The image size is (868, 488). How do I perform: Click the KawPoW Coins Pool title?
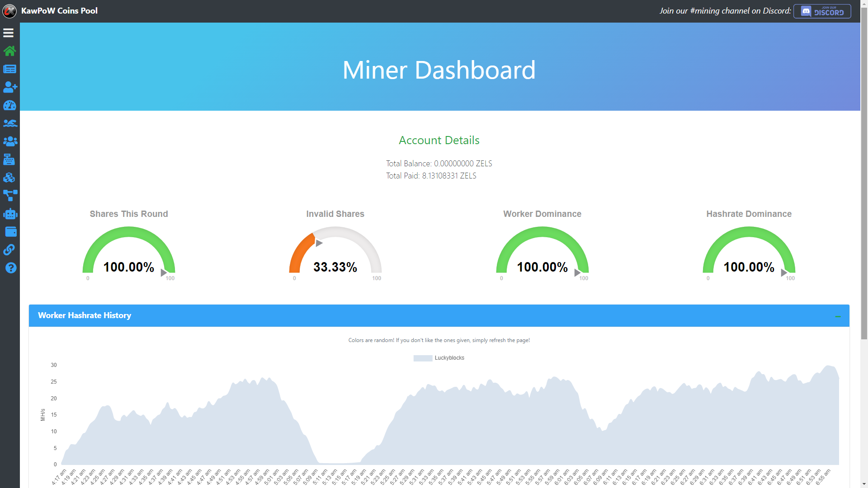pyautogui.click(x=59, y=11)
